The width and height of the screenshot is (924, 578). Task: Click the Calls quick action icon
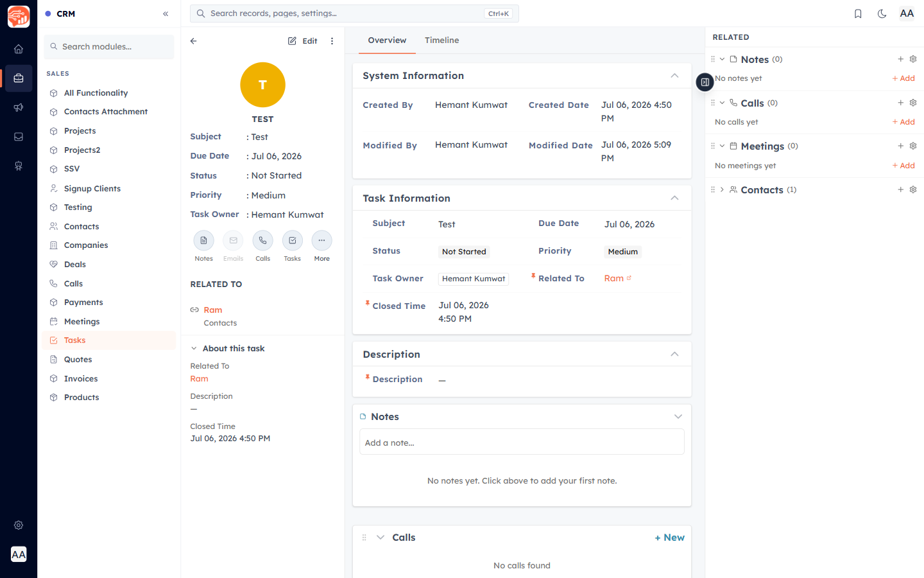262,241
